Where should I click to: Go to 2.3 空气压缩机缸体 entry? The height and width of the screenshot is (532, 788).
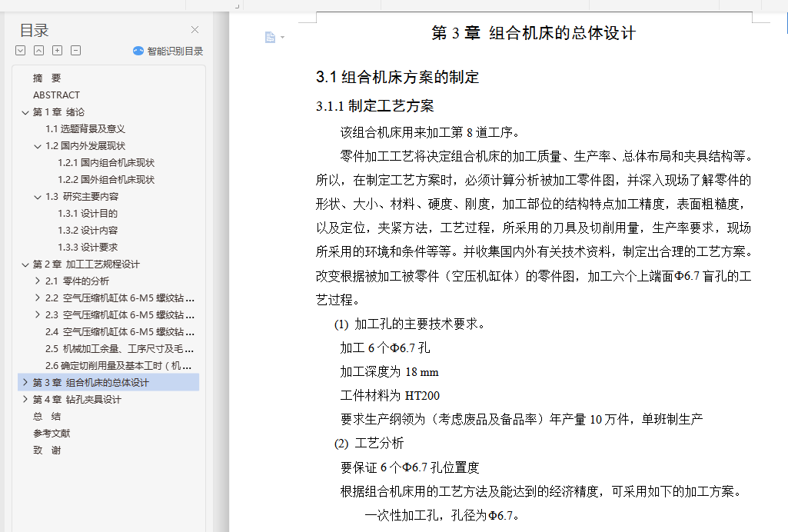120,315
